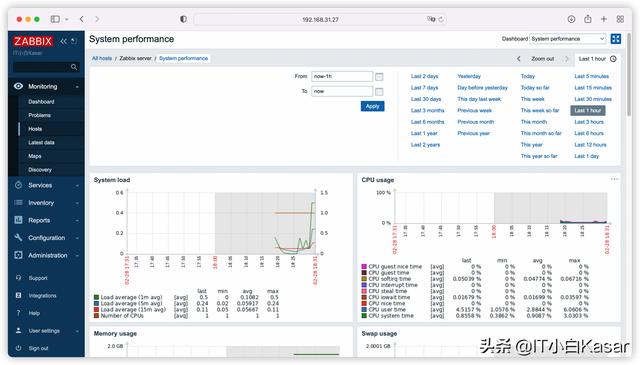Image resolution: width=640 pixels, height=365 pixels.
Task: Click the Apply button
Action: point(372,106)
